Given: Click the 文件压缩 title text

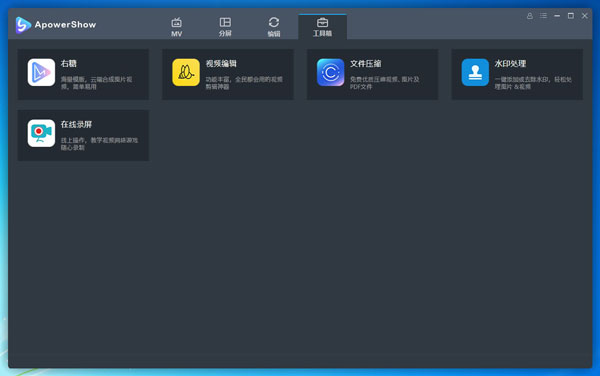Looking at the screenshot, I should [366, 63].
